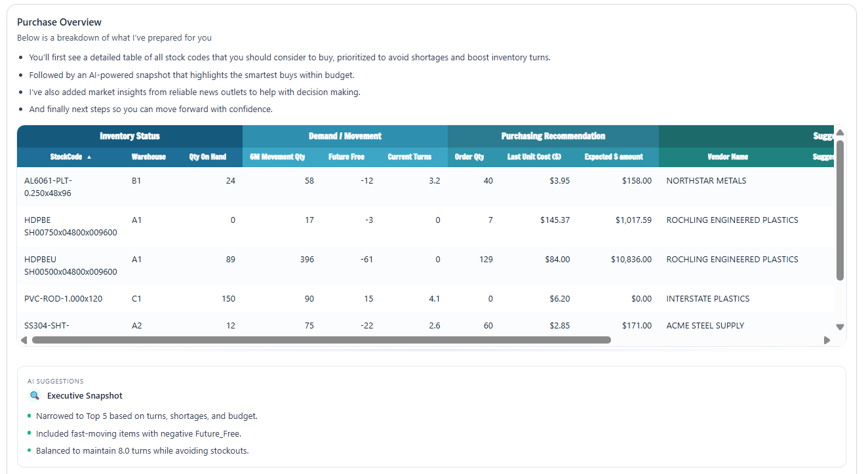This screenshot has height=474, width=868.
Task: Sort by the Future Free column
Action: point(346,157)
